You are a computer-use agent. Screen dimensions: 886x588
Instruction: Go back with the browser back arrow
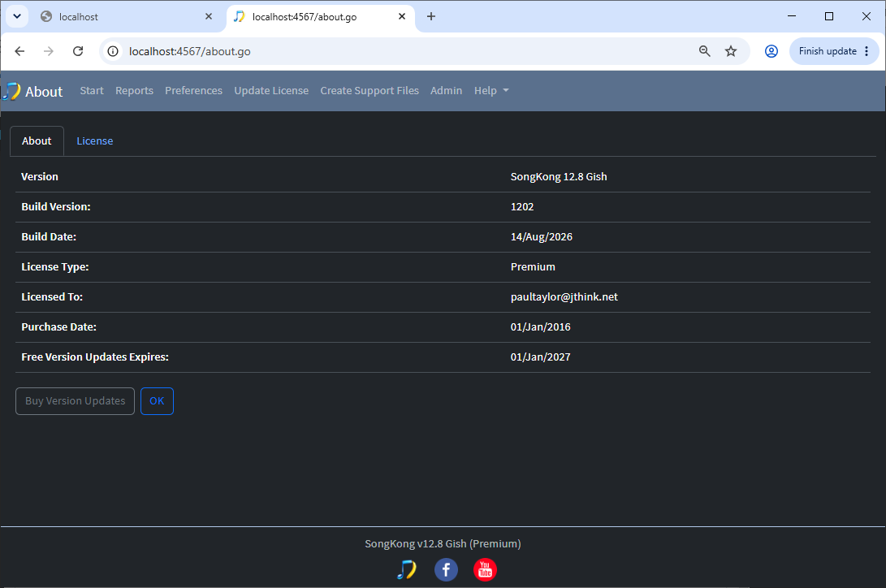coord(19,51)
